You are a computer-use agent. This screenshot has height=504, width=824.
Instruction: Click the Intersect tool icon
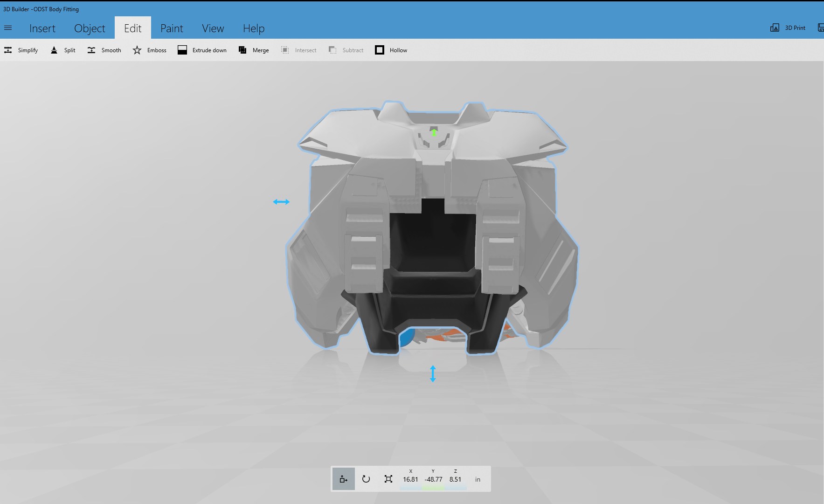click(x=285, y=50)
